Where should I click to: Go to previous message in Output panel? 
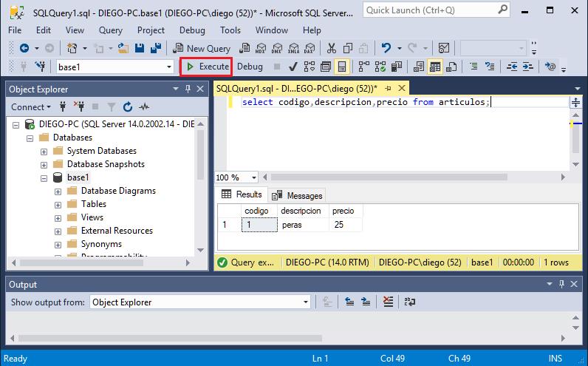(349, 302)
